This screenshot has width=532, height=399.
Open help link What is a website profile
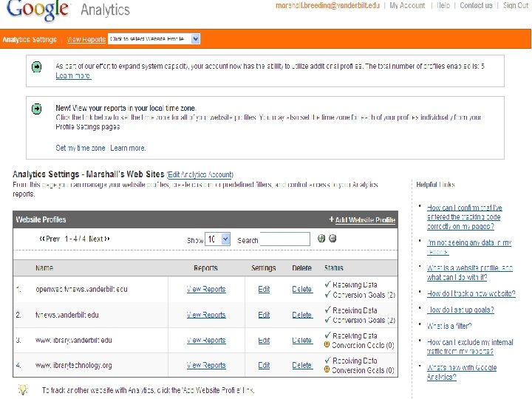pos(470,273)
